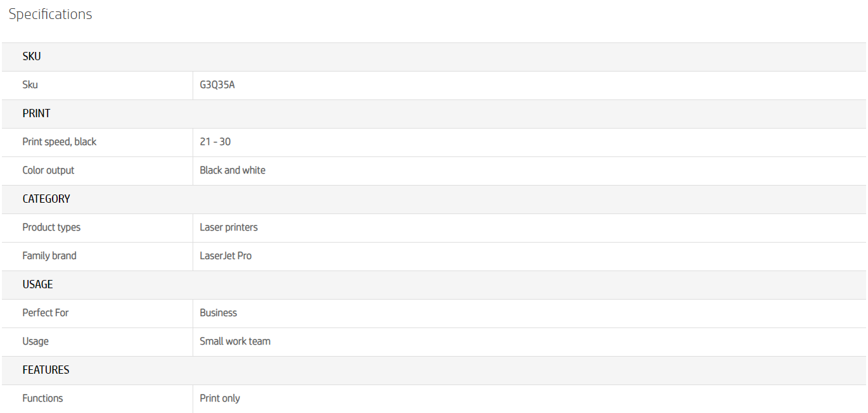Image resolution: width=868 pixels, height=413 pixels.
Task: Click the Business value text
Action: pos(219,313)
